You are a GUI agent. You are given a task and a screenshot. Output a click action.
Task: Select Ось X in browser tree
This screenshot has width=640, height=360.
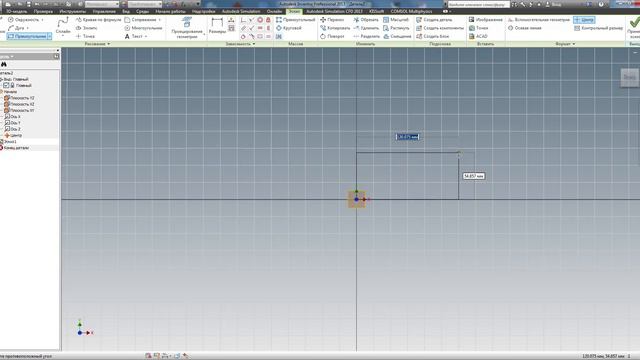(12, 117)
